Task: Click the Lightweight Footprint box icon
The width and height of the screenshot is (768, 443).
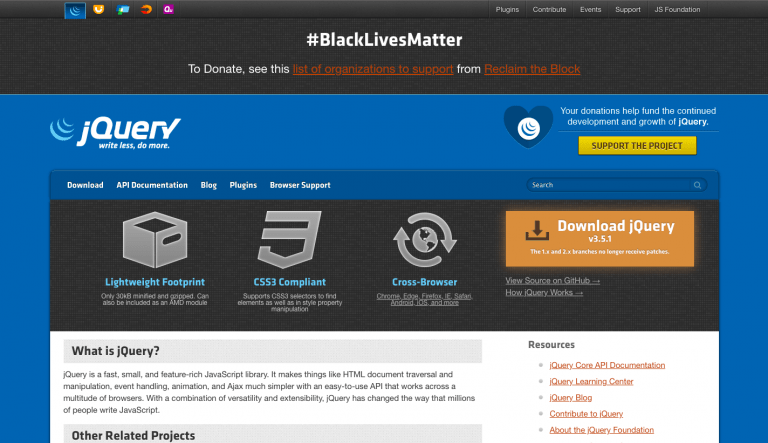Action: pos(155,240)
